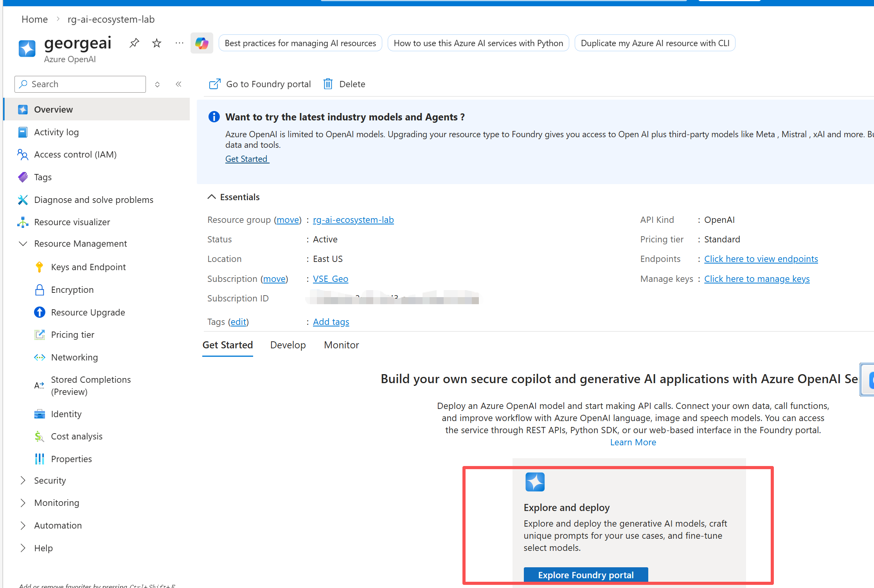The image size is (874, 588).
Task: Click the Delete trash can icon
Action: click(328, 84)
